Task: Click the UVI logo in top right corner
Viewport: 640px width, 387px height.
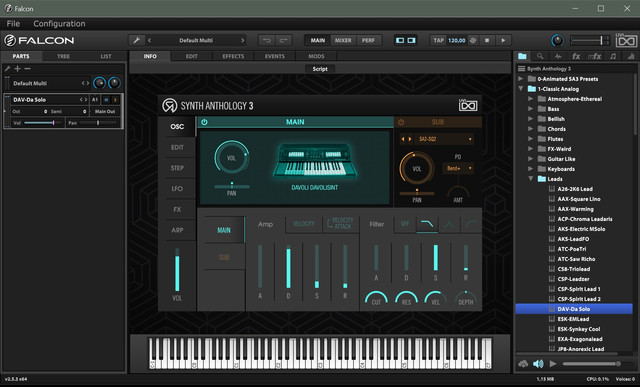Action: click(626, 40)
